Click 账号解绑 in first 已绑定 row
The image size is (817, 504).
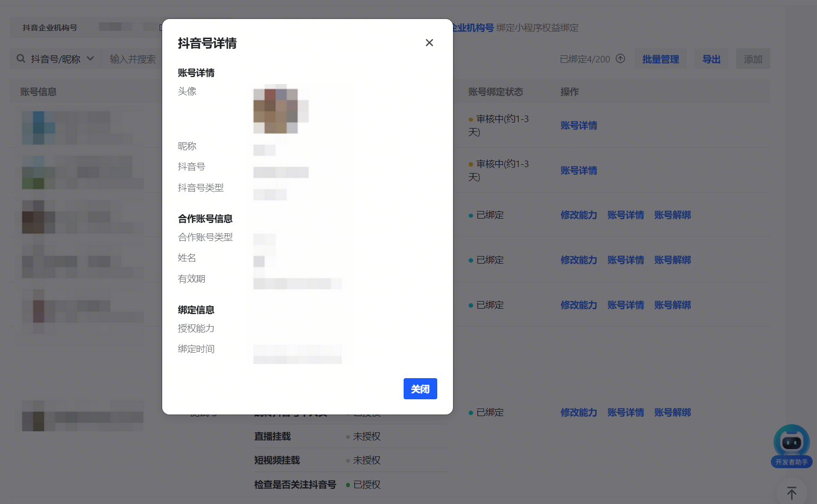(x=672, y=215)
